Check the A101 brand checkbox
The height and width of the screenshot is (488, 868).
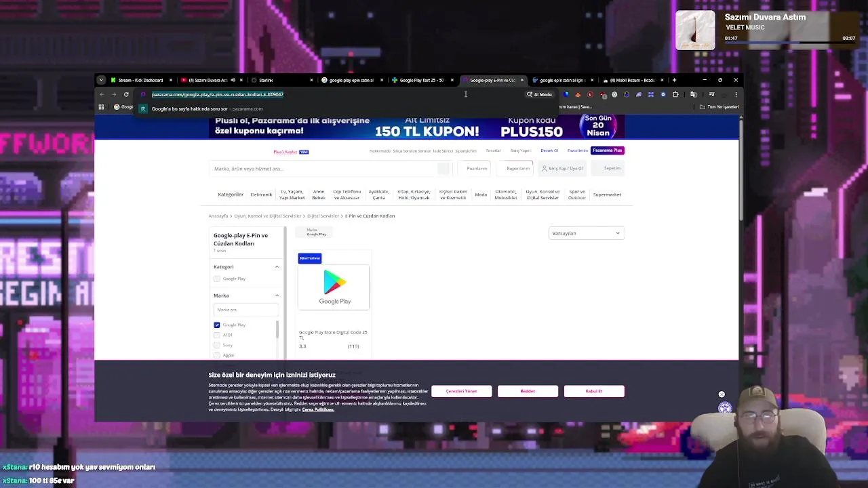pos(217,335)
